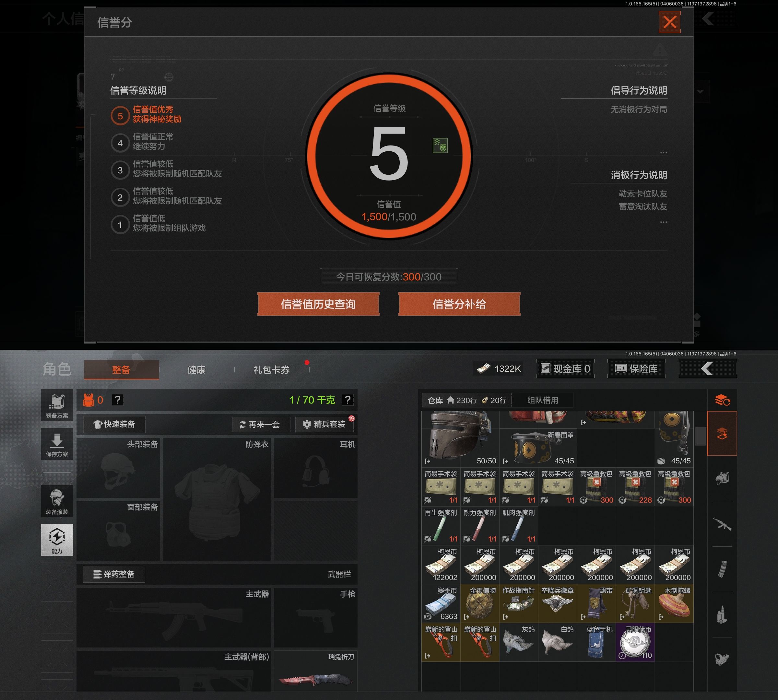Viewport: 778px width, 700px height.
Task: Click the stash auto-sort refresh icon
Action: (x=722, y=400)
